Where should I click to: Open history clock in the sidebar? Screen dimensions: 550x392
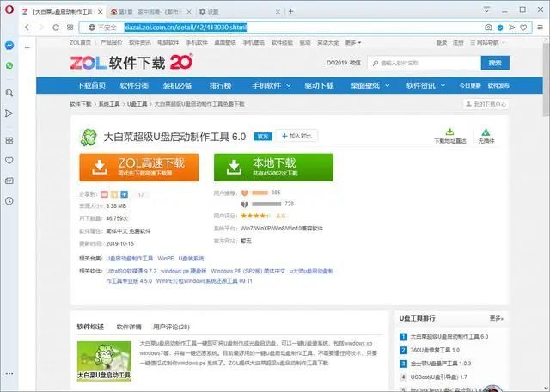9,201
